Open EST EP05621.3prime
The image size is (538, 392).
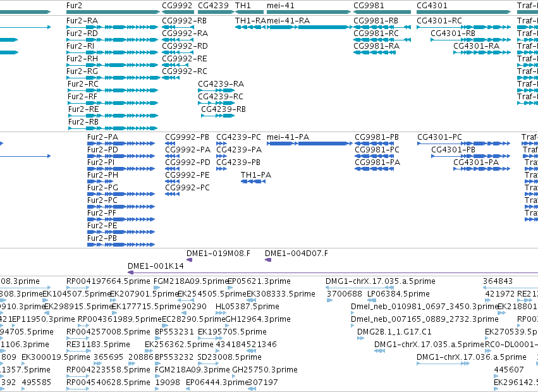point(259,281)
